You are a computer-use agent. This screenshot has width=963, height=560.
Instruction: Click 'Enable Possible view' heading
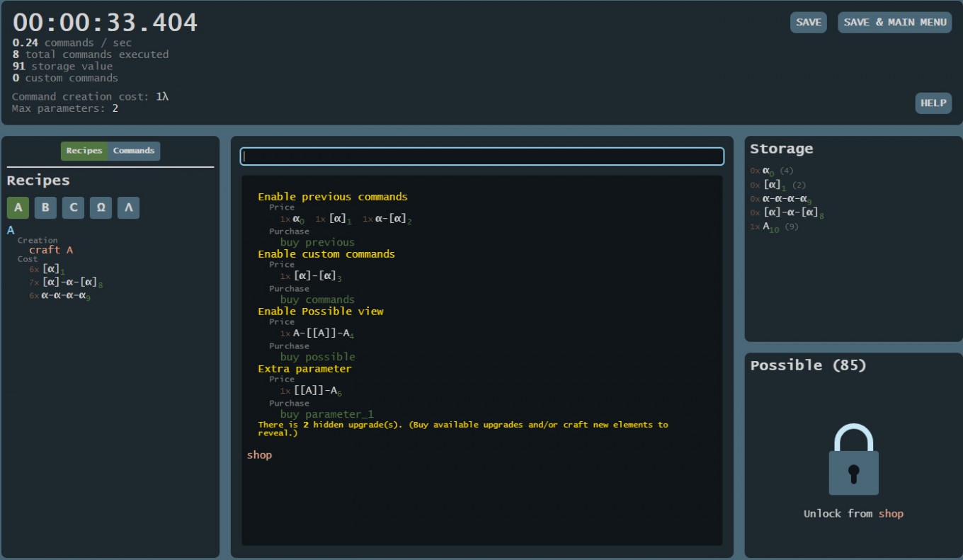[321, 312]
